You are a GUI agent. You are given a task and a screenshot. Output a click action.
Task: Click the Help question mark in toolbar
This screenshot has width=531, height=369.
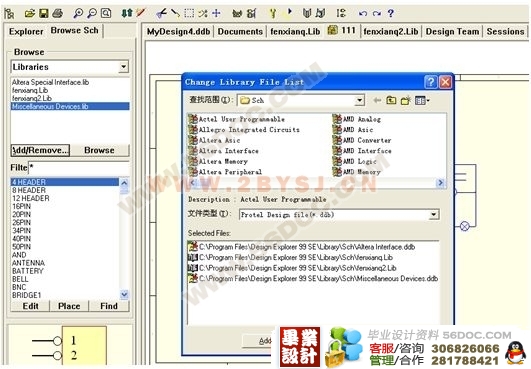point(390,14)
